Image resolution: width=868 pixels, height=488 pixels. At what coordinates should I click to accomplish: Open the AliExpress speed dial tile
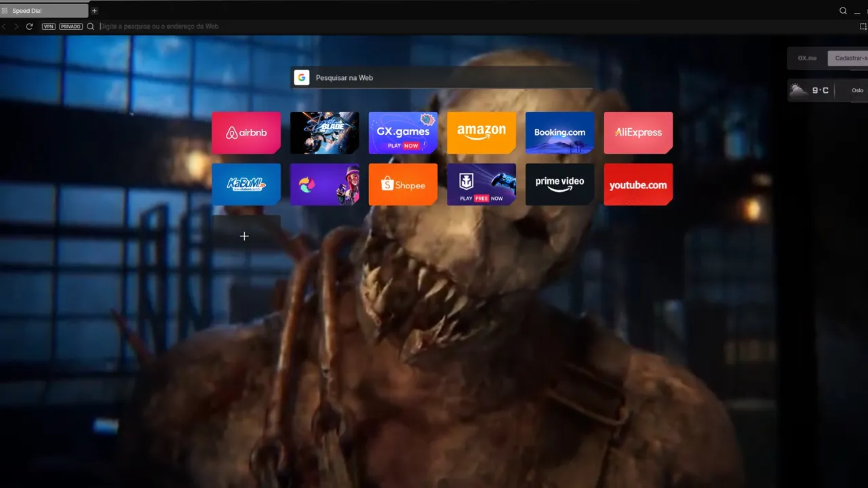(638, 133)
